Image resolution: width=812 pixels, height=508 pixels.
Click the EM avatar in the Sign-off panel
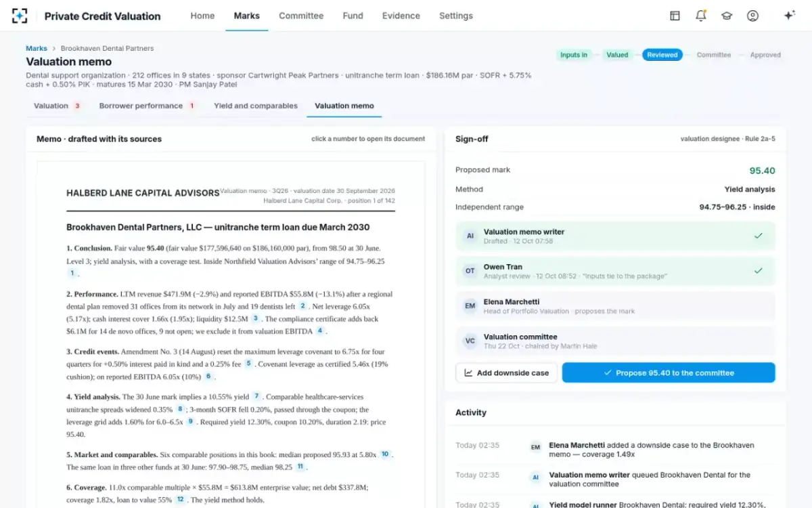point(470,306)
